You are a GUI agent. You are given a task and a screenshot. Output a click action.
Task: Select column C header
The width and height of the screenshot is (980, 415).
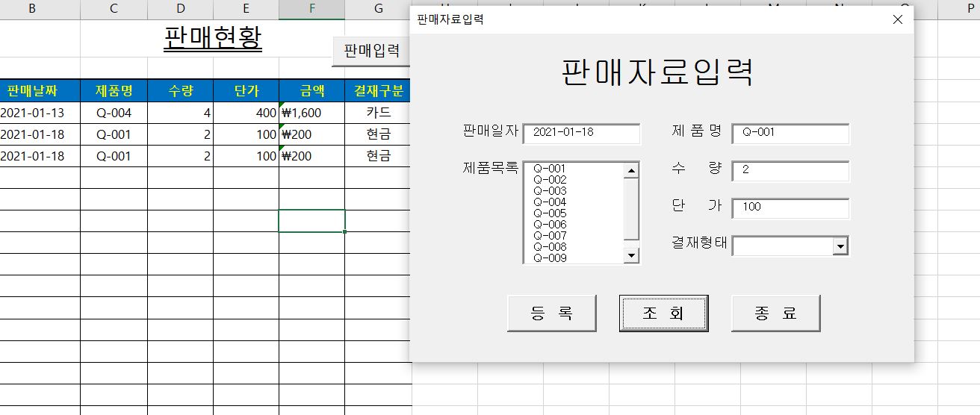[114, 9]
